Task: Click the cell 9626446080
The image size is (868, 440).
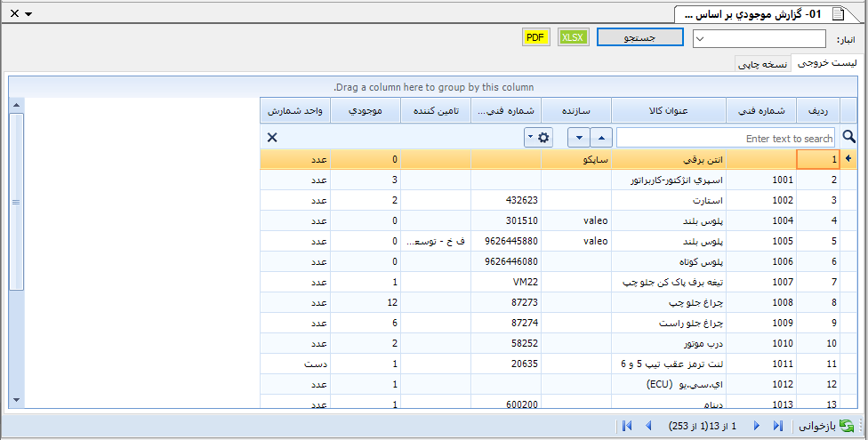Action: pyautogui.click(x=506, y=262)
